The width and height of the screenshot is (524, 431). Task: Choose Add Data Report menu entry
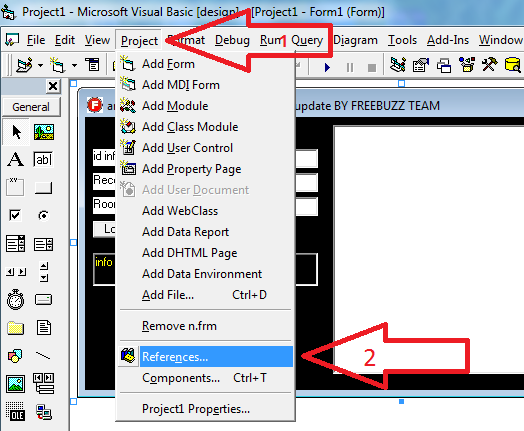tap(205, 232)
